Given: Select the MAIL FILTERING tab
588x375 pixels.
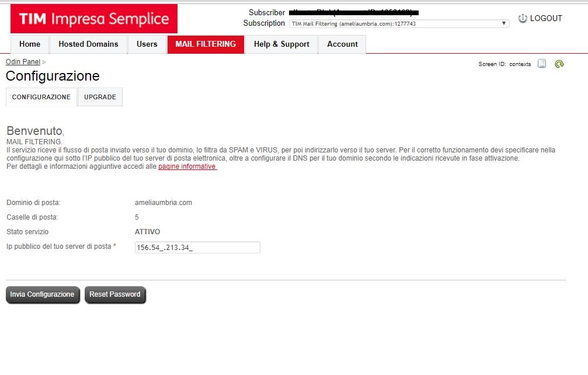Looking at the screenshot, I should pyautogui.click(x=206, y=44).
